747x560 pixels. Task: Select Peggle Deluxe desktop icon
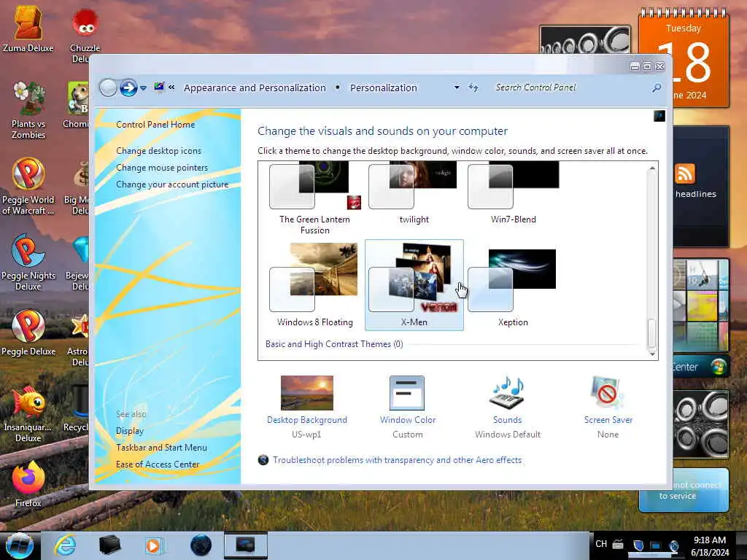[x=28, y=332]
